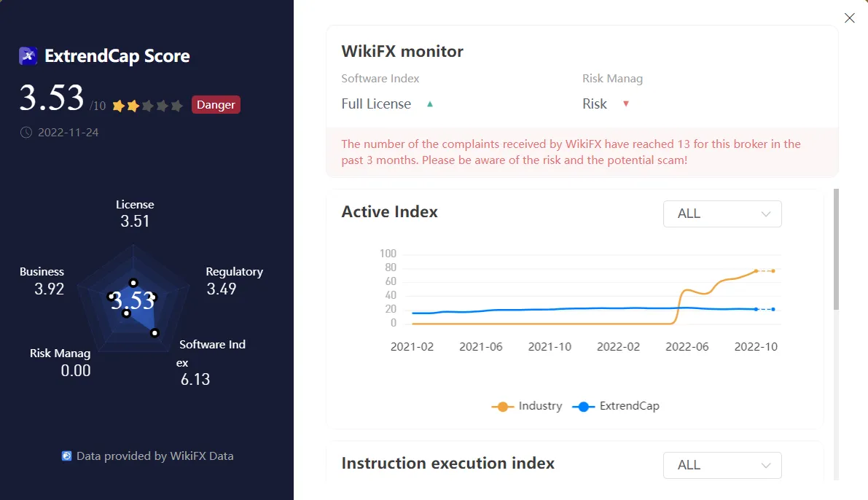Click the ExtrendCap Score title
Image resolution: width=868 pixels, height=500 pixels.
117,56
